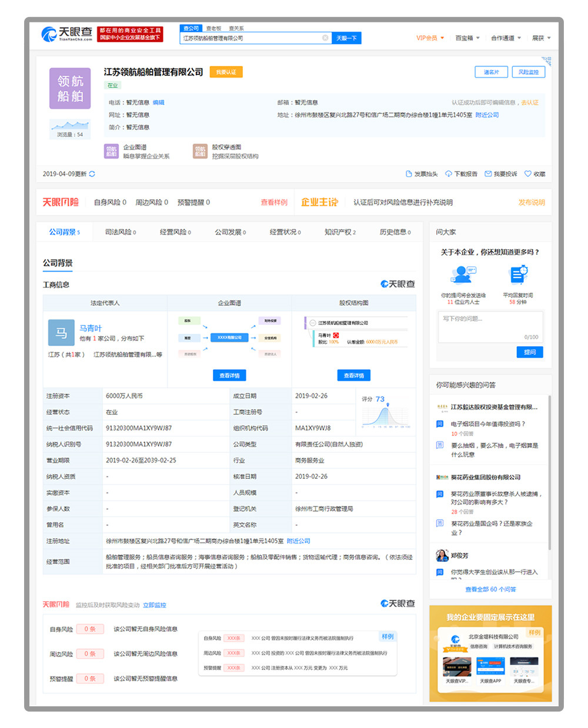Screen dimensions: 588x728
Task: Click the 下载报告 download icon
Action: [x=449, y=174]
